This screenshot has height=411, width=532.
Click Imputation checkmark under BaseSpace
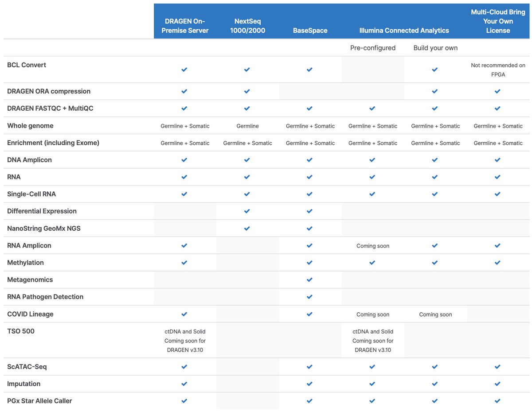309,384
